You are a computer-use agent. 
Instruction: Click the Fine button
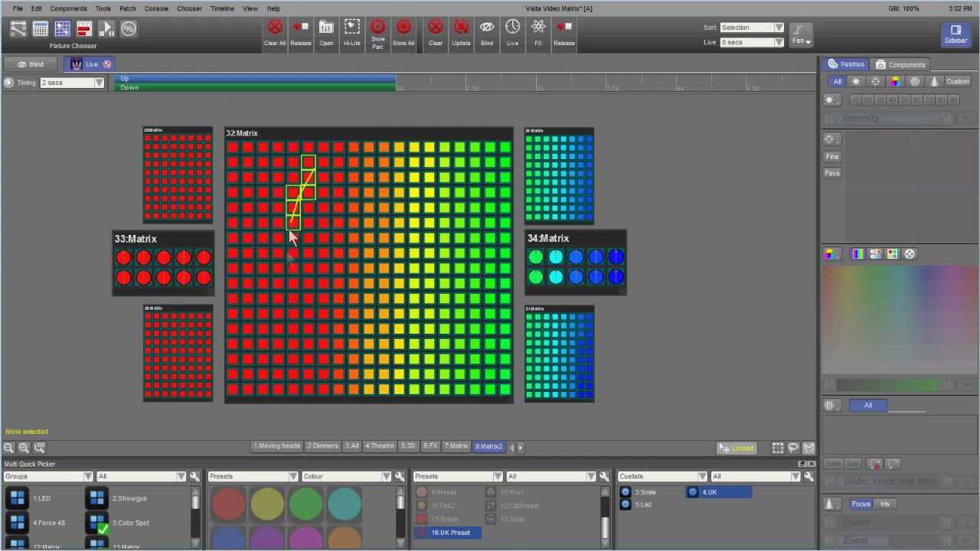(x=832, y=156)
